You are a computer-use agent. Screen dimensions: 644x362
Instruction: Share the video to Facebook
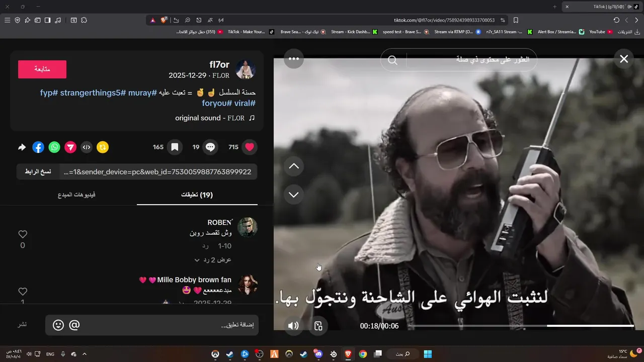coord(38,147)
